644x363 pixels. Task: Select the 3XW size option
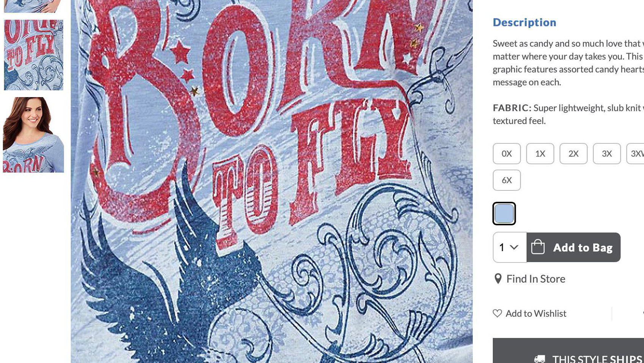click(636, 154)
